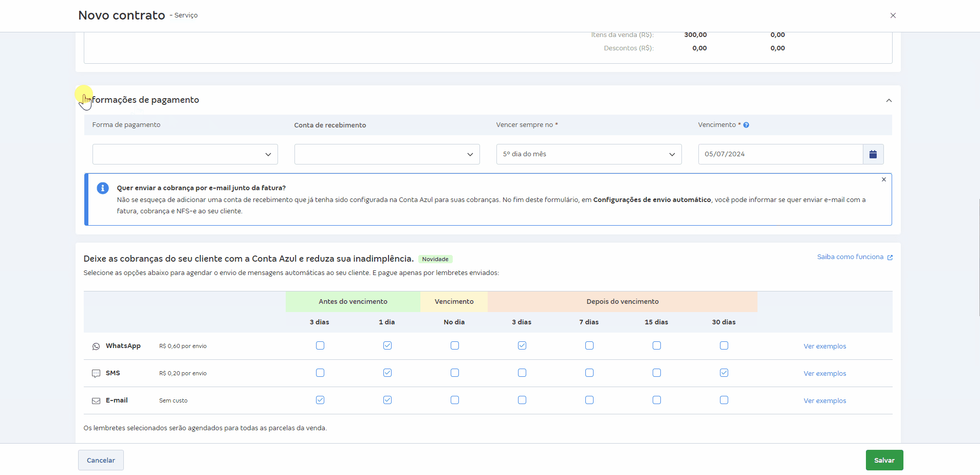
Task: Uncheck E-mail 1 dia antes do vencimento
Action: [x=387, y=400]
